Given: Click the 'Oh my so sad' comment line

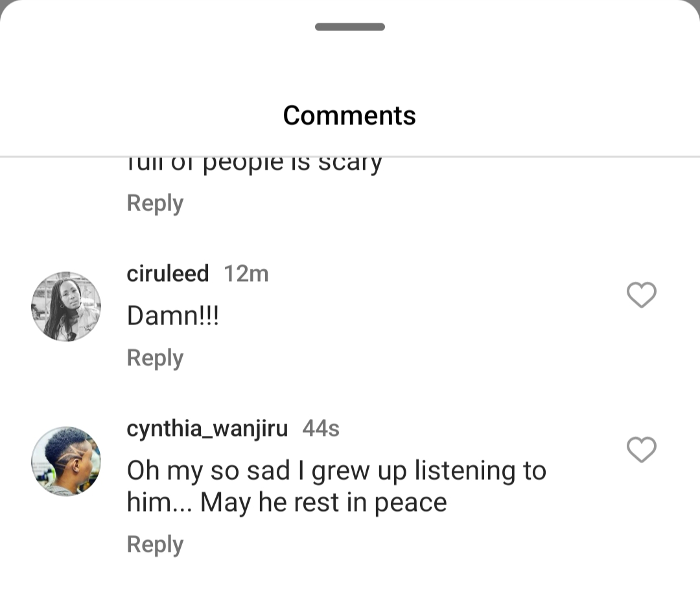Looking at the screenshot, I should [x=336, y=471].
